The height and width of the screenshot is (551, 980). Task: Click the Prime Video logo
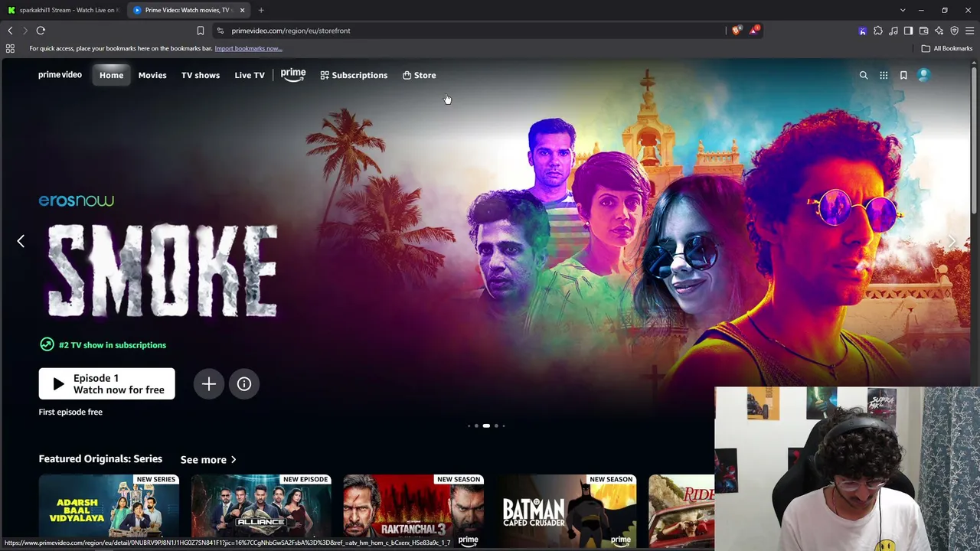(x=60, y=75)
